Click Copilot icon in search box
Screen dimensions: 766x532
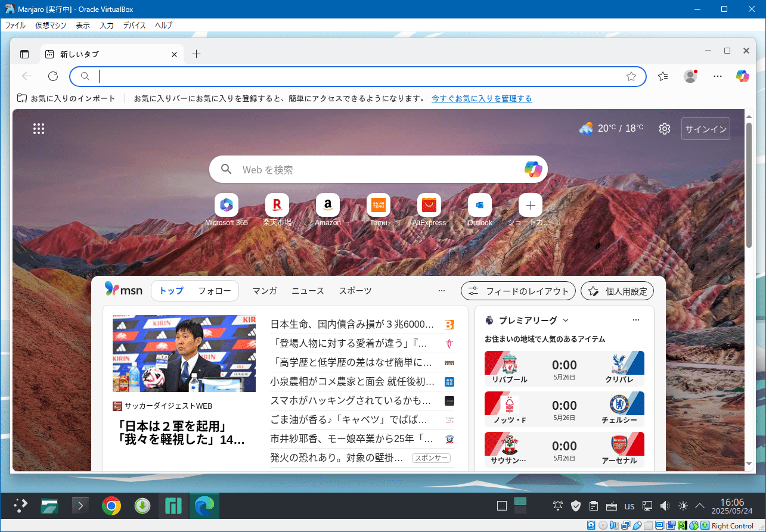[534, 169]
